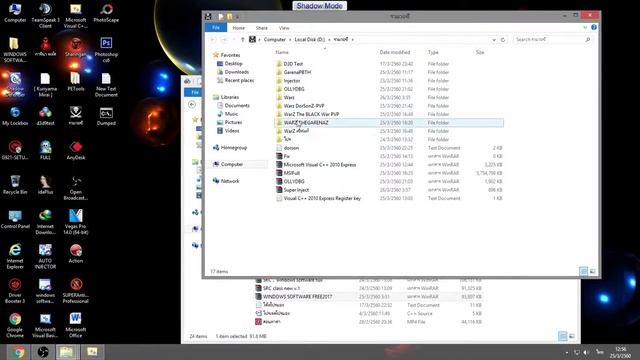Click the refresh button beside address bar

[x=503, y=40]
